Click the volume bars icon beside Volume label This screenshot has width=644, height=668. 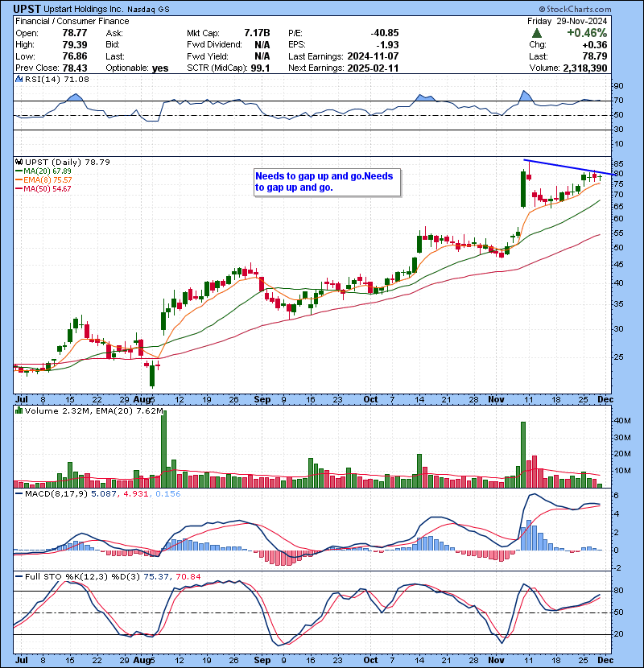[19, 410]
